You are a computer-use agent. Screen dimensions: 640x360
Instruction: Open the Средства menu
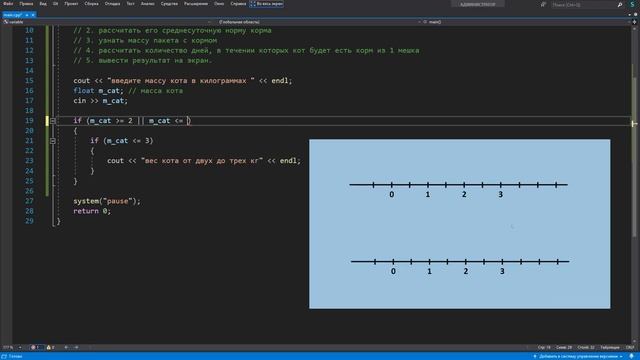(169, 4)
